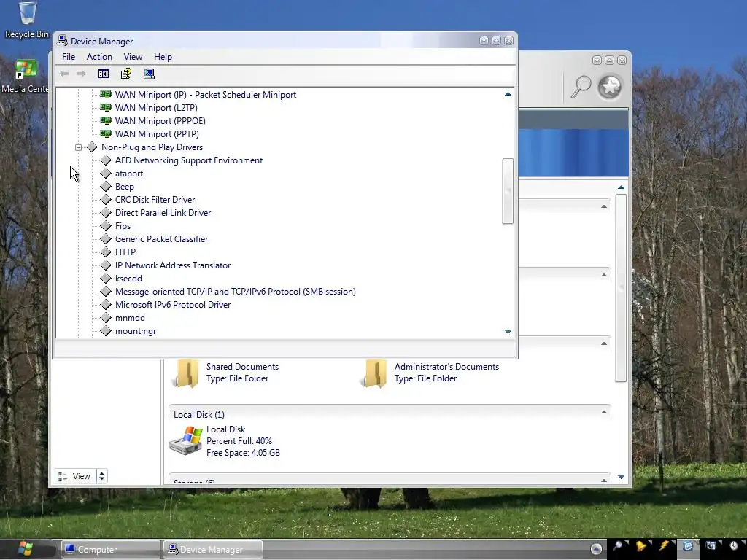Click the 'Free Space: 4.05 GB' text
Image resolution: width=747 pixels, height=560 pixels.
click(x=243, y=453)
